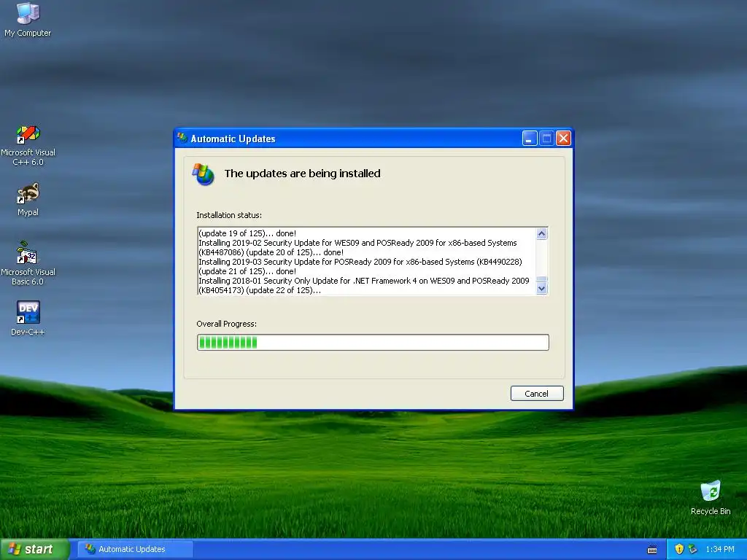747x560 pixels.
Task: Click the "Overall Progress:" label
Action: tap(227, 324)
